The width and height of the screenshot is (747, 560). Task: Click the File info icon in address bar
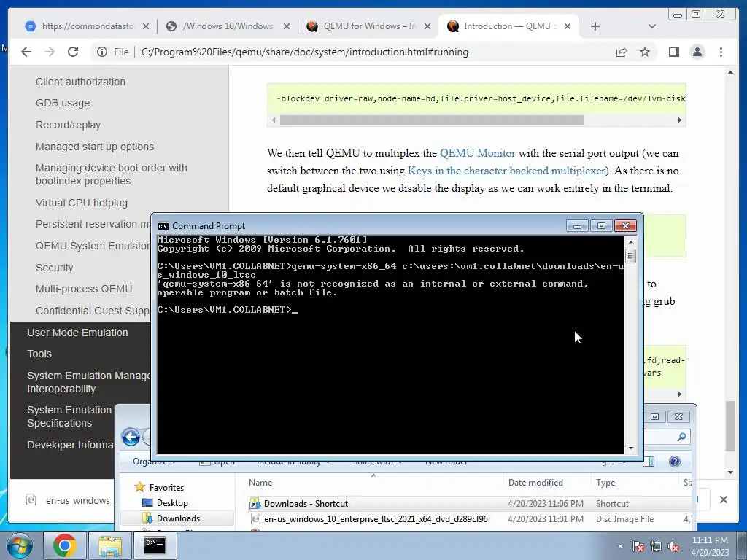point(102,52)
